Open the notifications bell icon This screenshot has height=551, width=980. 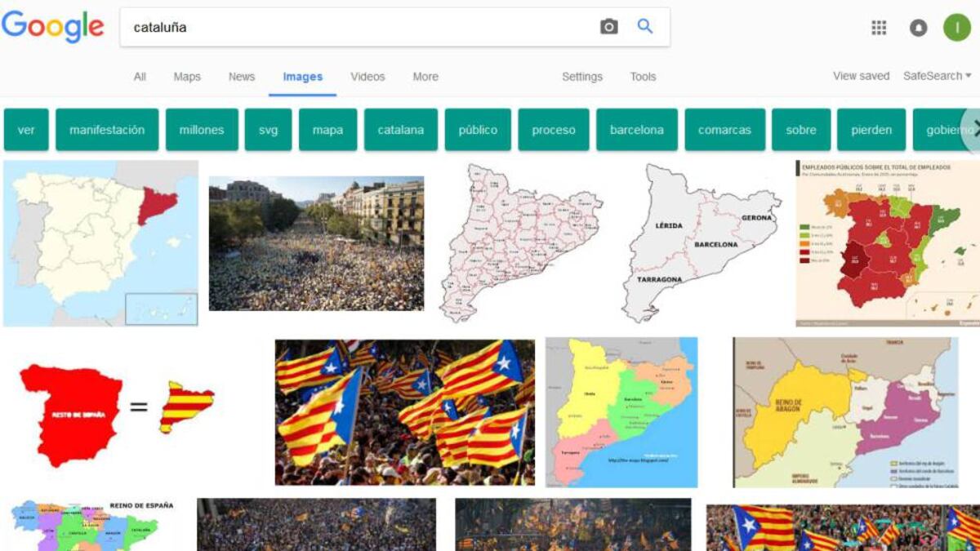(919, 28)
